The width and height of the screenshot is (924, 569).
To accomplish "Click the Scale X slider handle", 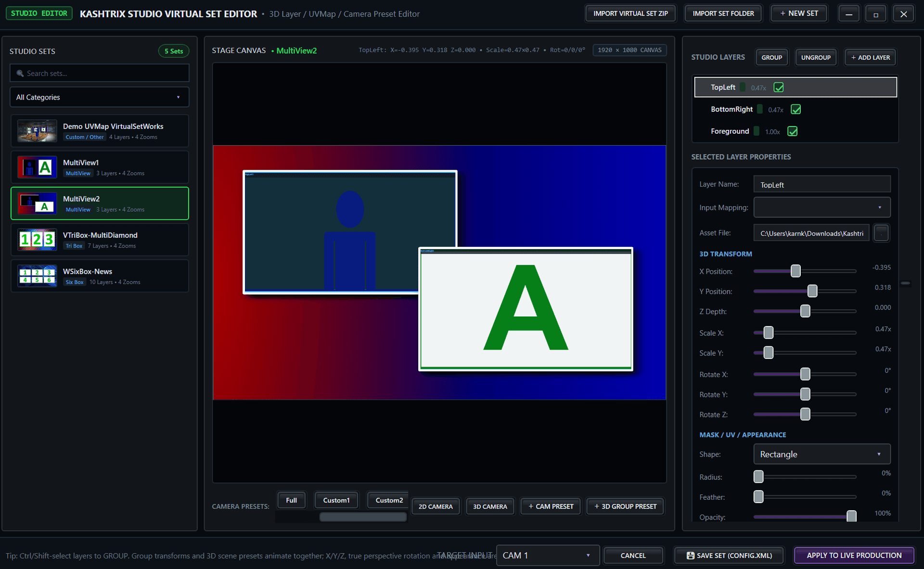I will click(769, 332).
